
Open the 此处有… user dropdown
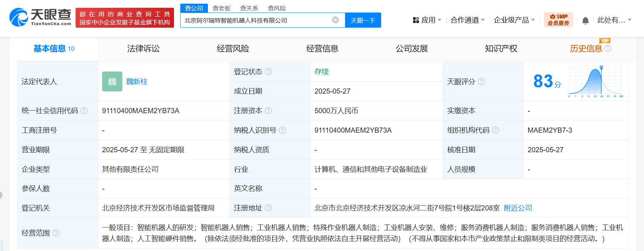click(x=614, y=20)
